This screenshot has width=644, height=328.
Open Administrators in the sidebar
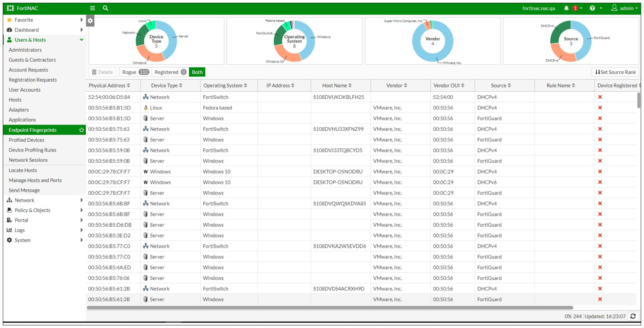(x=25, y=50)
